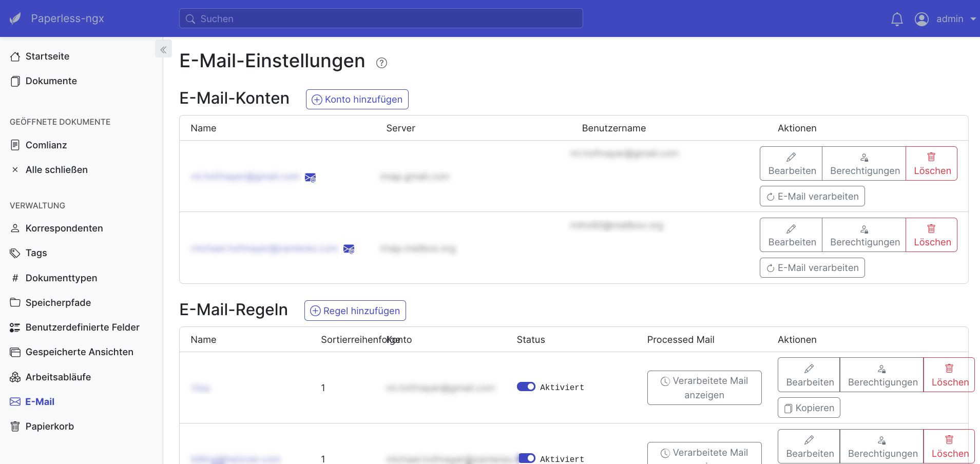Click the user avatar icon beside admin
This screenshot has width=980, height=464.
pos(921,18)
